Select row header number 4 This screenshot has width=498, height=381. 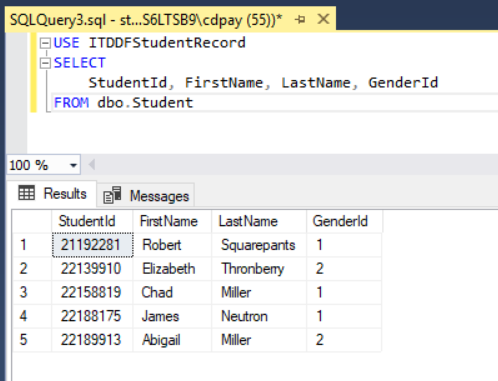[32, 316]
